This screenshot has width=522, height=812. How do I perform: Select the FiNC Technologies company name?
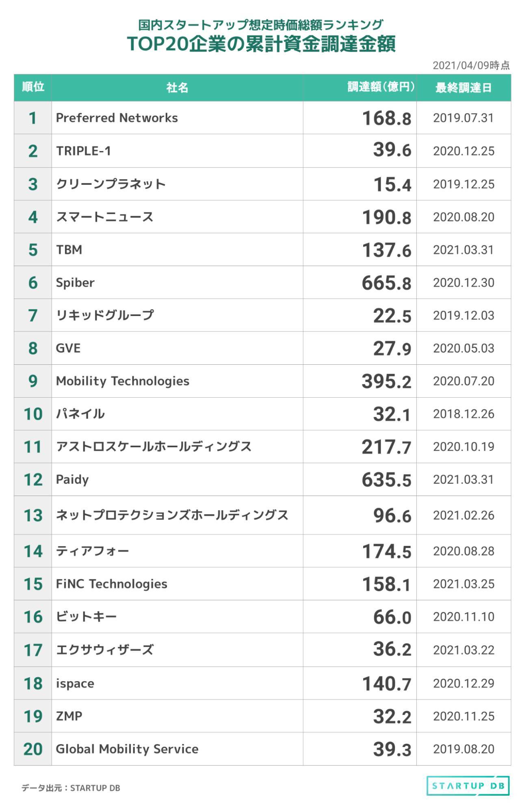(112, 584)
